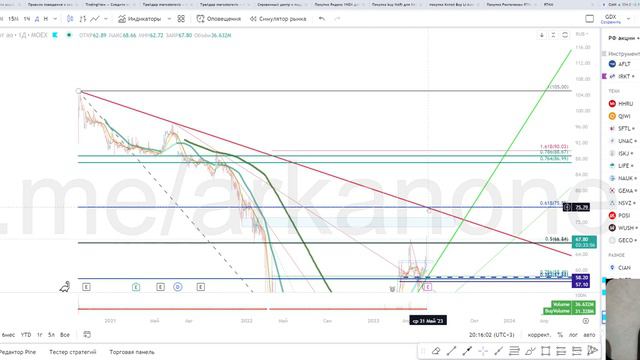Toggle the green market status dot in legend
The height and width of the screenshot is (360, 640).
click(69, 35)
